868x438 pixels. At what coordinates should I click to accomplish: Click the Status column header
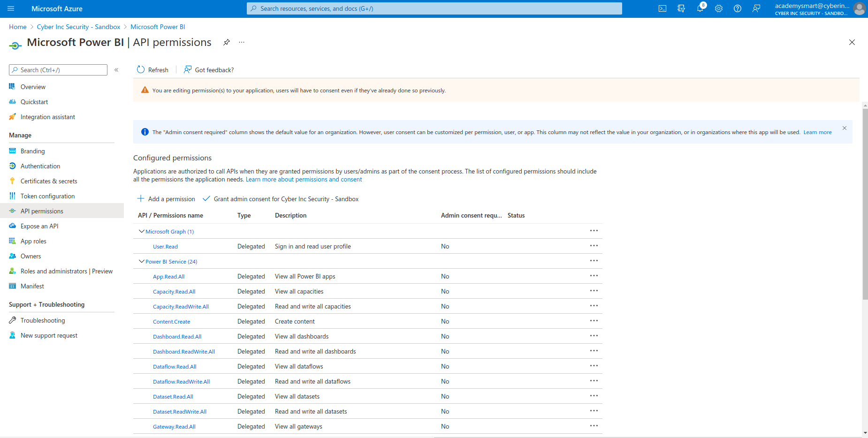coord(516,216)
